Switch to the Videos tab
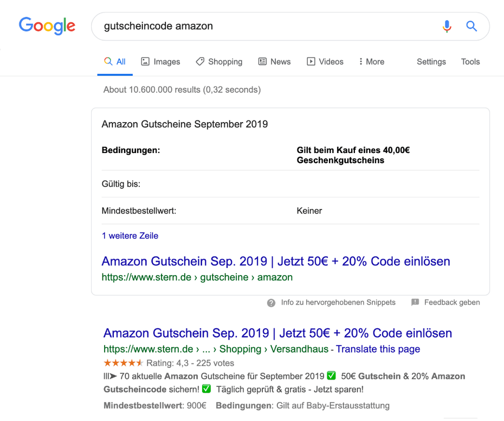Screen dimensions: 504x421 coord(325,62)
